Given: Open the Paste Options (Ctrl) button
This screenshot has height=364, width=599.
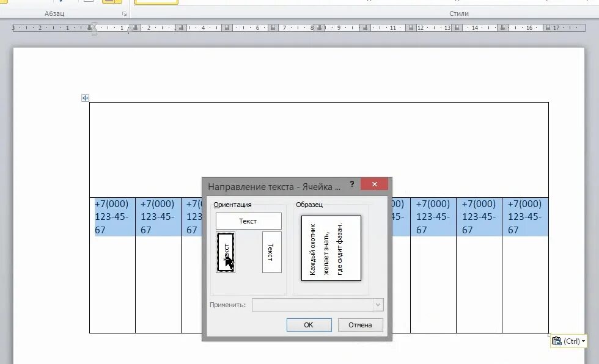Looking at the screenshot, I should [x=568, y=341].
